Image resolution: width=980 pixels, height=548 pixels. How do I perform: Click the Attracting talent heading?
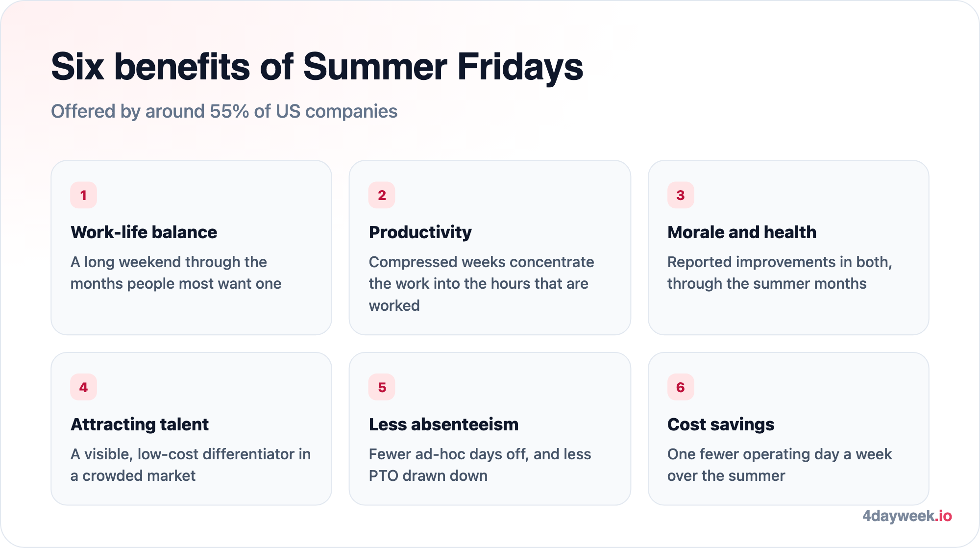click(x=140, y=424)
